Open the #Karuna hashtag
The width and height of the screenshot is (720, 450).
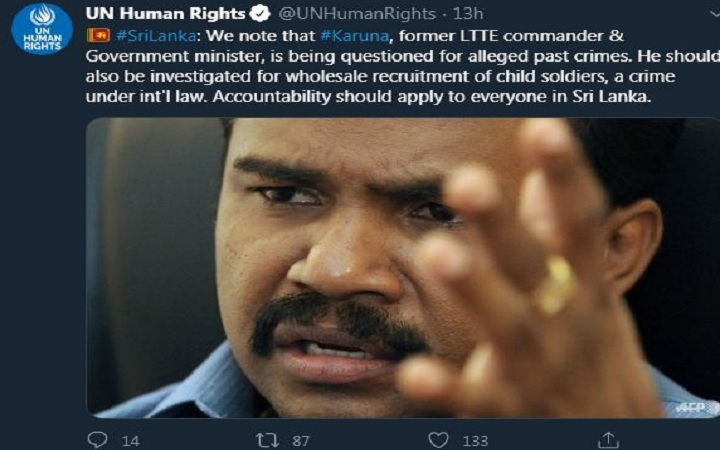[354, 36]
